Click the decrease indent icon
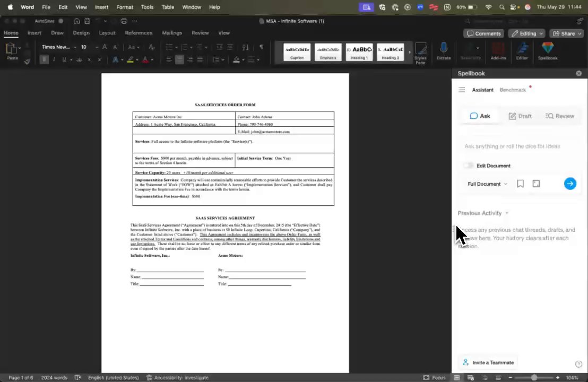 (219, 47)
